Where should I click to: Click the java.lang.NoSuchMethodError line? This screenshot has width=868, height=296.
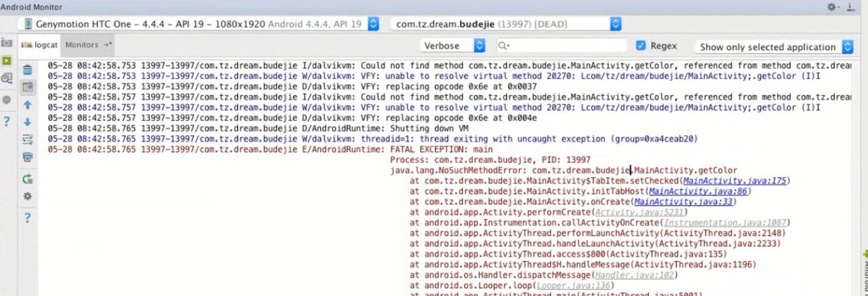tap(564, 170)
